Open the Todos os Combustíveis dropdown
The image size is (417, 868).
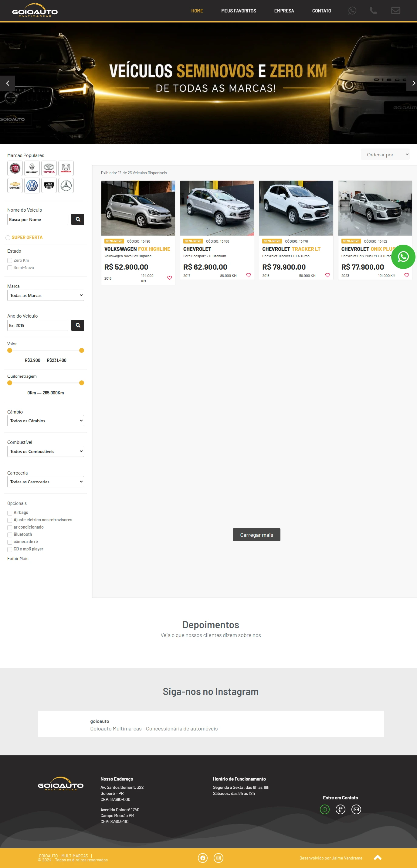46,451
